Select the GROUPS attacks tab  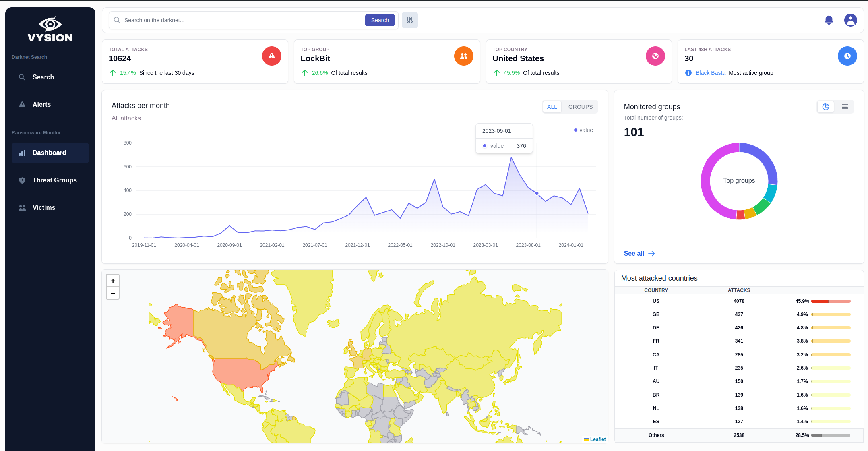[580, 107]
